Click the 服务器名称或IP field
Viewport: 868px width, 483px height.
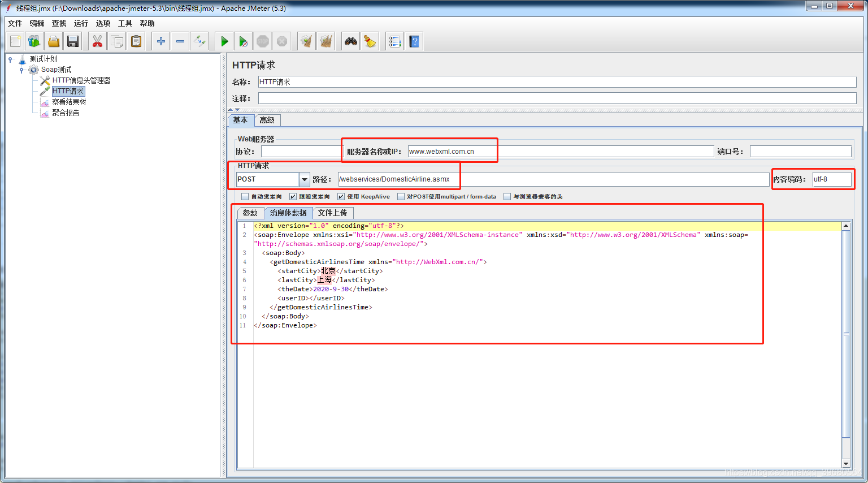click(x=561, y=152)
